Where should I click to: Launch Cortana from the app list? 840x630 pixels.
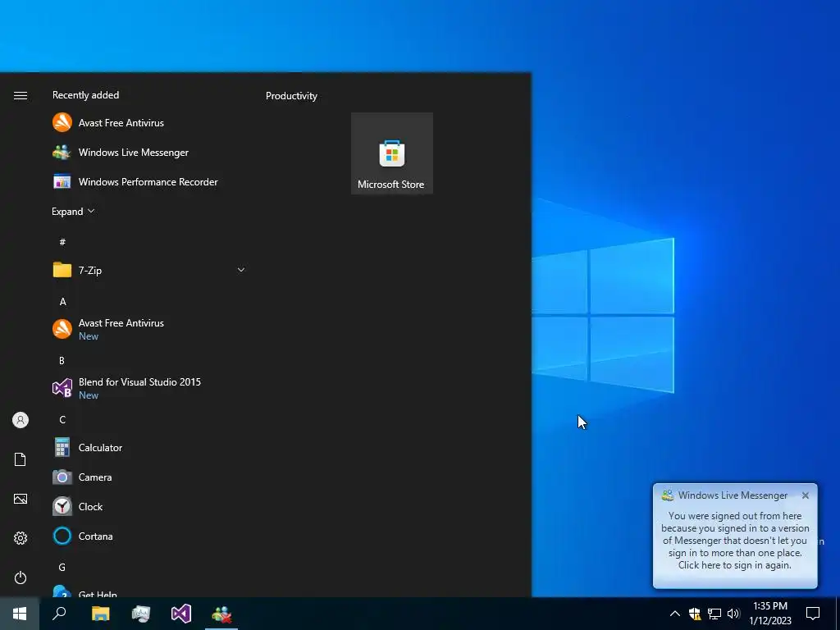[x=148, y=536]
